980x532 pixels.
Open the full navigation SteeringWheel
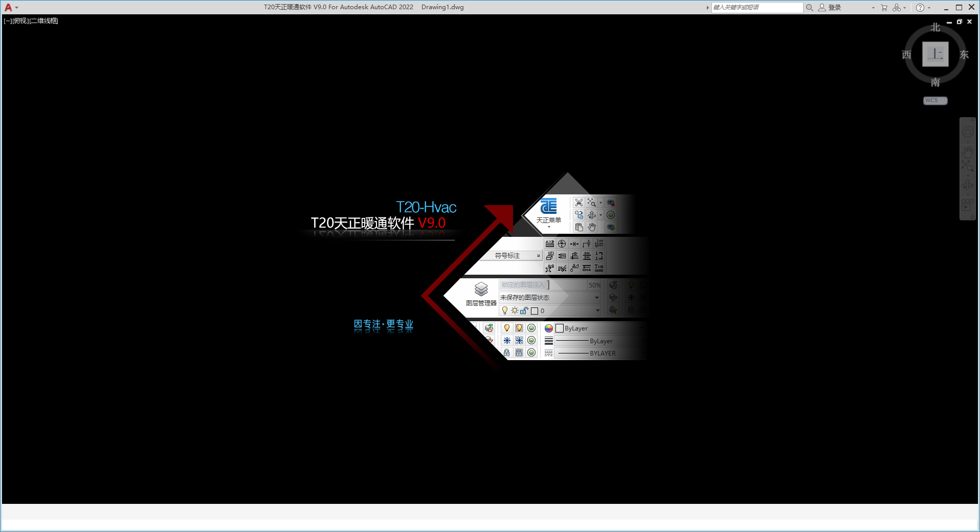coord(967,132)
